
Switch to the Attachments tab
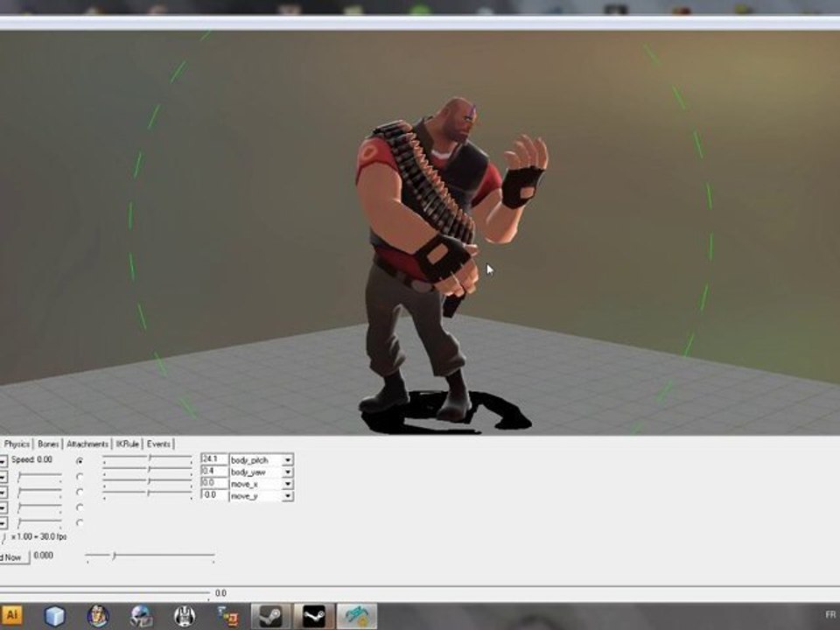point(87,444)
